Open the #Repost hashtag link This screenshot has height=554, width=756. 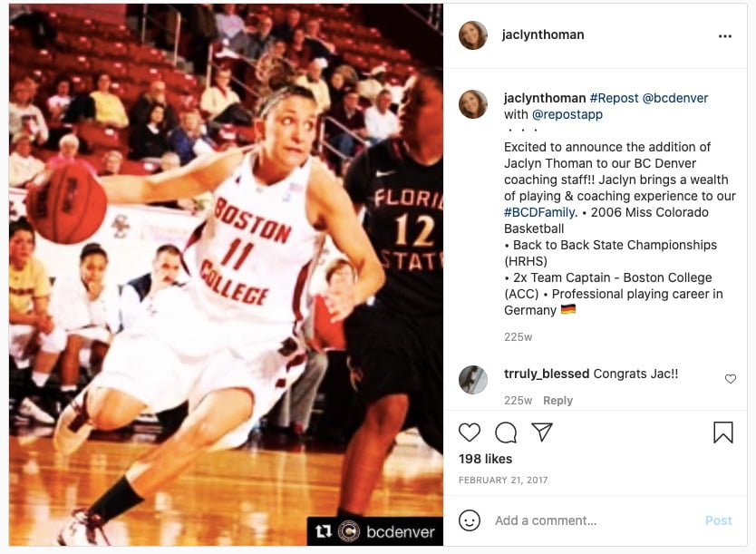(x=615, y=98)
